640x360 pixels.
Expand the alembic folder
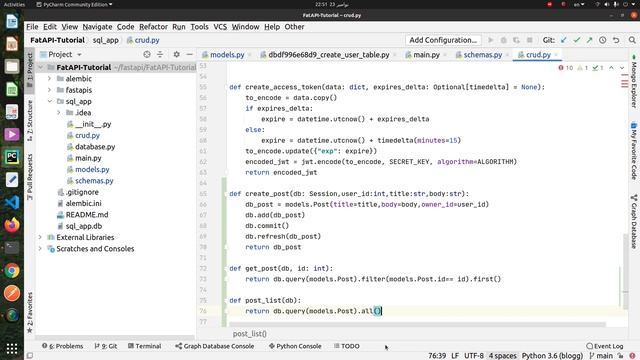tap(49, 78)
